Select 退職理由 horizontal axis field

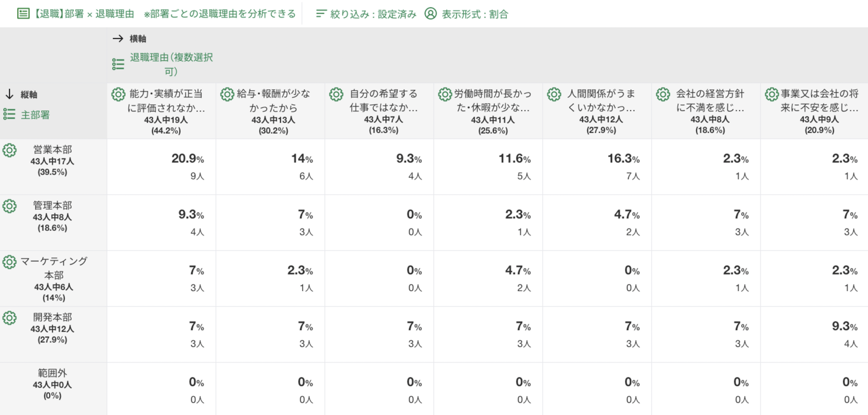point(171,64)
